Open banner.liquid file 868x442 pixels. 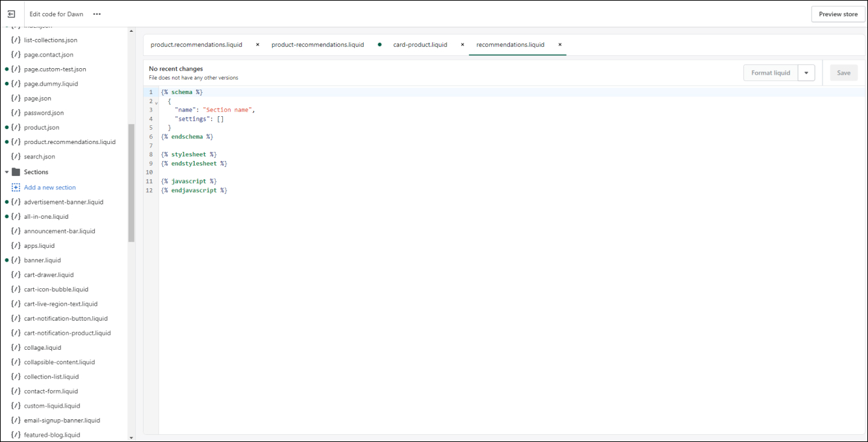[x=42, y=260]
